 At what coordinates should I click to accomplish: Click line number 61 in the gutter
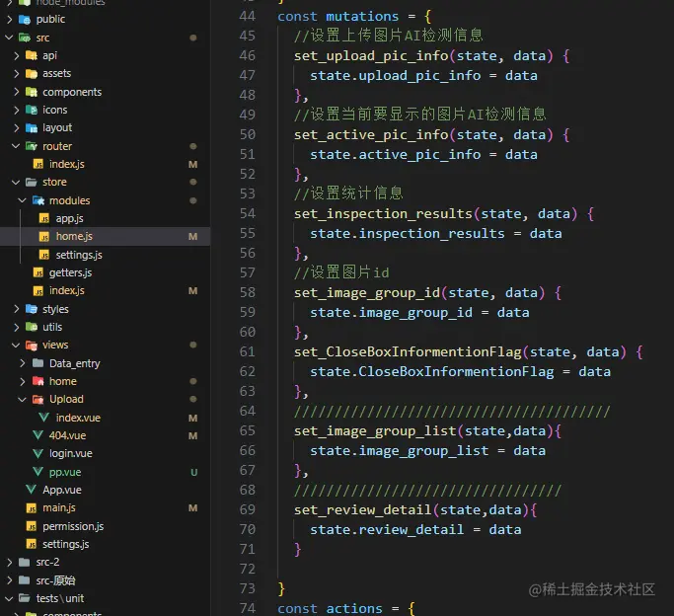coord(247,352)
